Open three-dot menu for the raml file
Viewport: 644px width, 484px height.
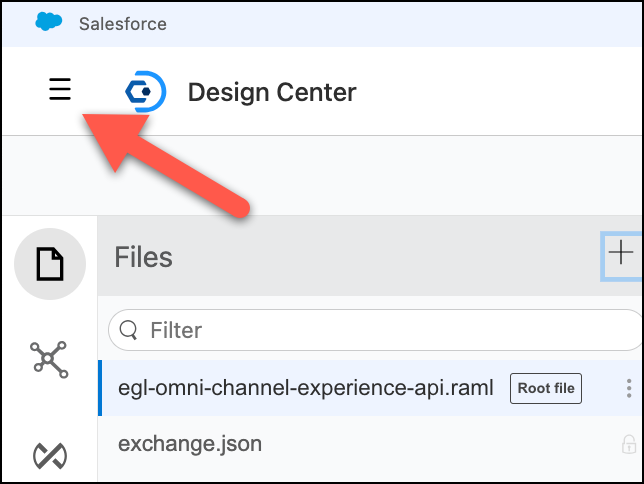tap(628, 388)
